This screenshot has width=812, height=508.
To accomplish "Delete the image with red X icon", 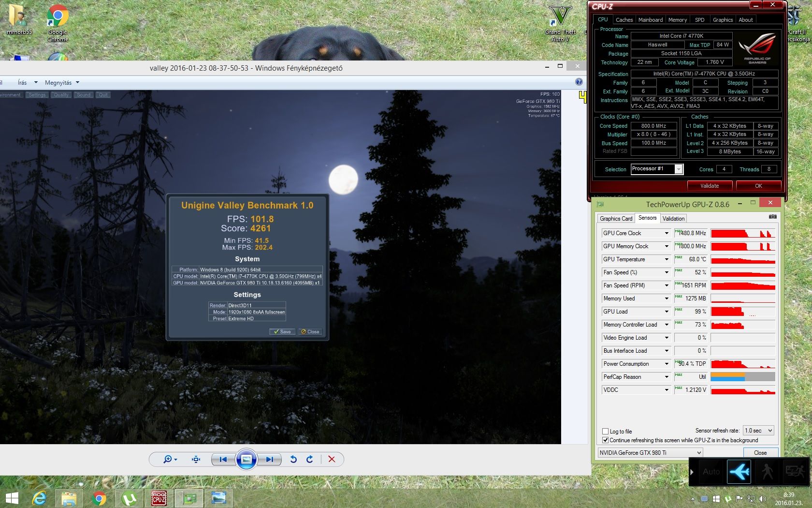I will 332,459.
